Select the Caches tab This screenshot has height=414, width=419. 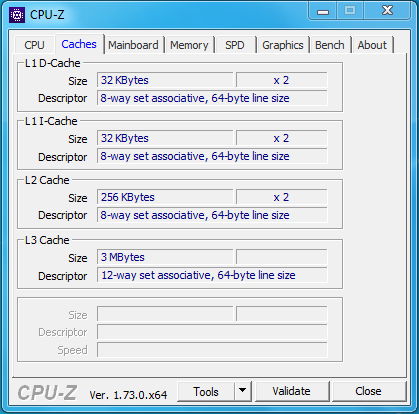click(79, 44)
